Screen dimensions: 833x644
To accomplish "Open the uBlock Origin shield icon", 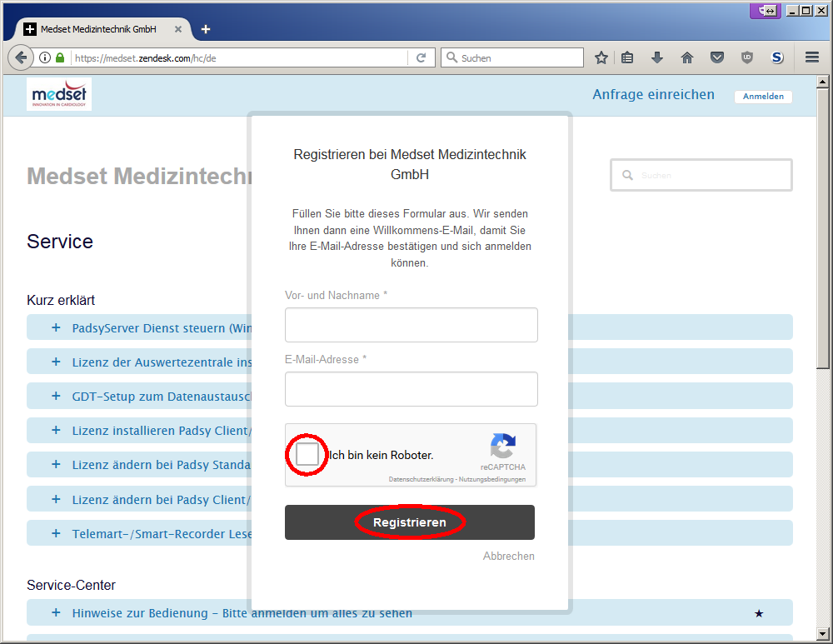I will point(747,57).
